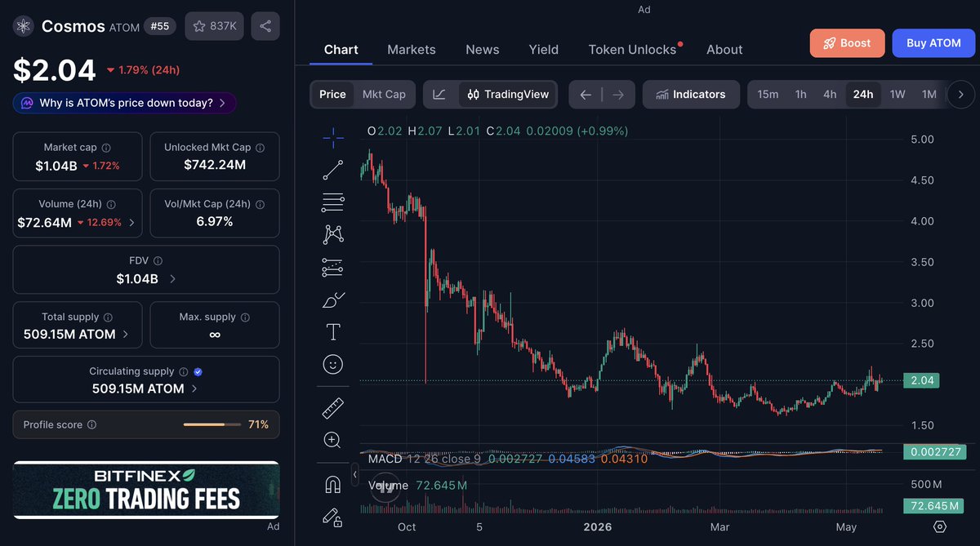Click the Boost button
The width and height of the screenshot is (980, 546).
pyautogui.click(x=848, y=43)
